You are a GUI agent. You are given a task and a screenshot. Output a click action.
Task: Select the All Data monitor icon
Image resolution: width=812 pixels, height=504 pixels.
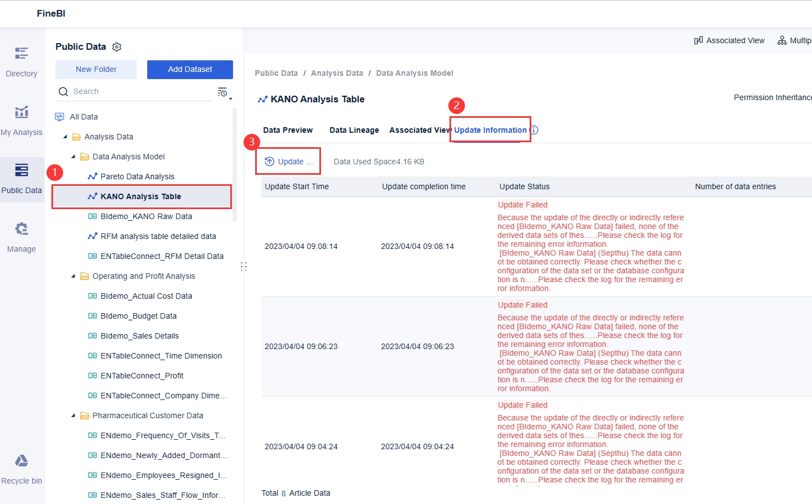click(x=59, y=116)
